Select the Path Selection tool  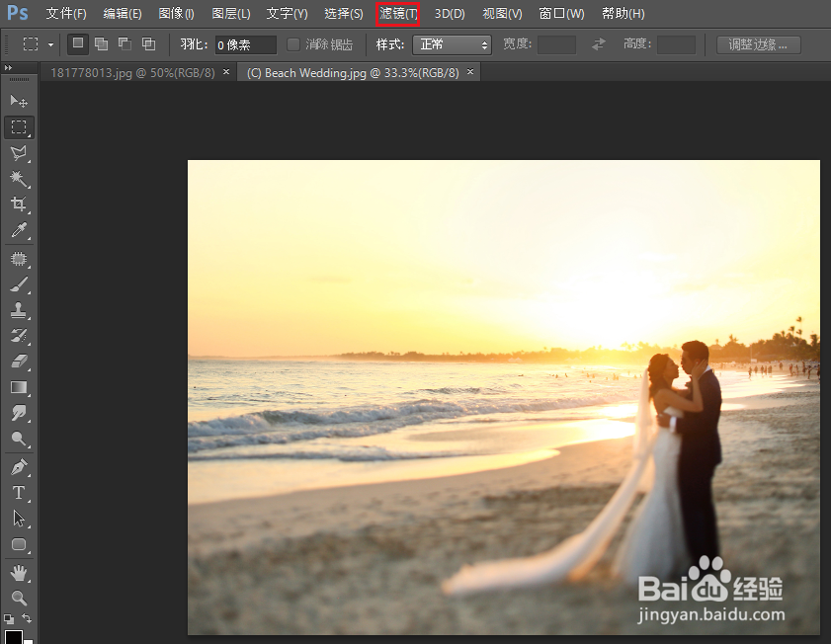pos(19,519)
